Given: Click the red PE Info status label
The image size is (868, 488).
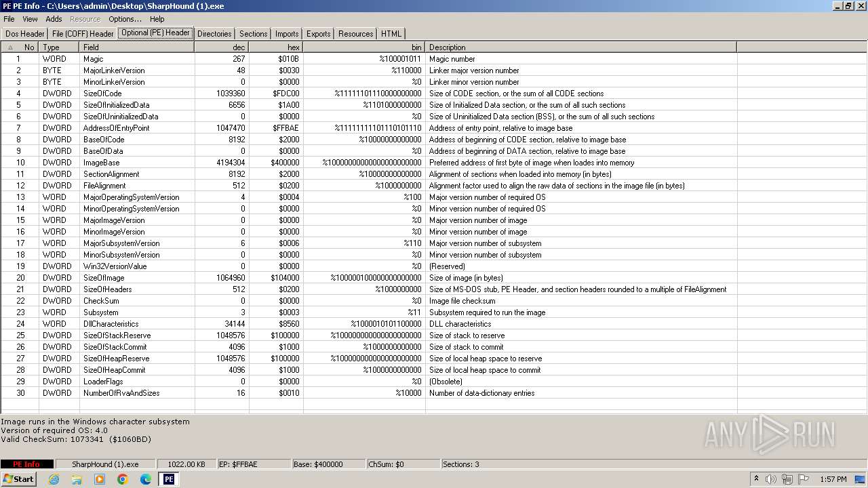Looking at the screenshot, I should click(26, 464).
